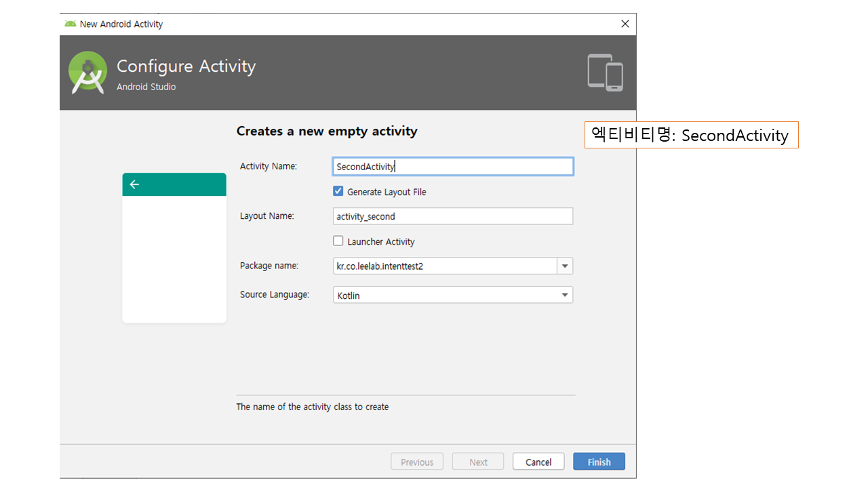Close the New Android Activity dialog
Image resolution: width=868 pixels, height=488 pixels.
[625, 24]
